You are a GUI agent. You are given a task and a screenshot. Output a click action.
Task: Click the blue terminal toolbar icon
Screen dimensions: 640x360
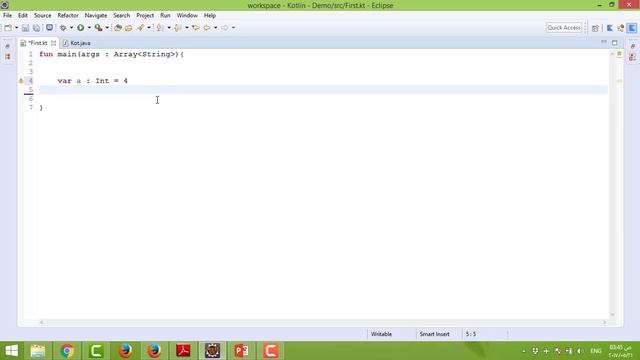coord(49,27)
